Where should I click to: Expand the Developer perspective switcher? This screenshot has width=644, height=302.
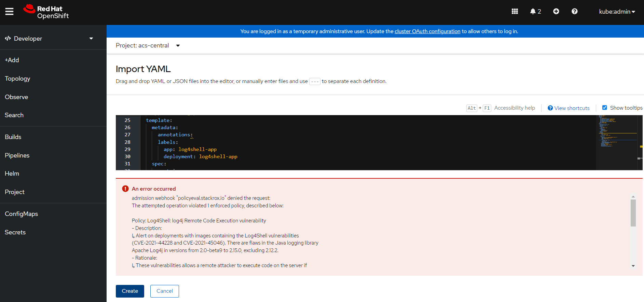pyautogui.click(x=49, y=39)
